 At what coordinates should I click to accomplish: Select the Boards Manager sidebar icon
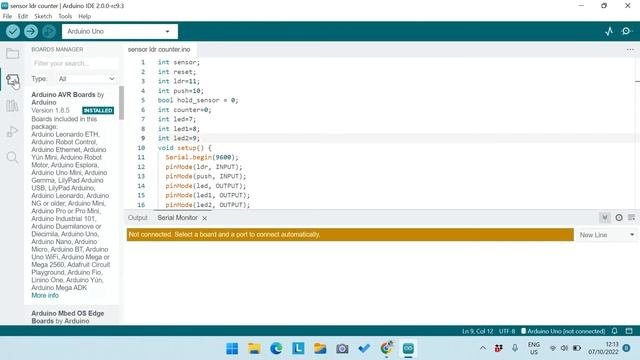pyautogui.click(x=12, y=80)
